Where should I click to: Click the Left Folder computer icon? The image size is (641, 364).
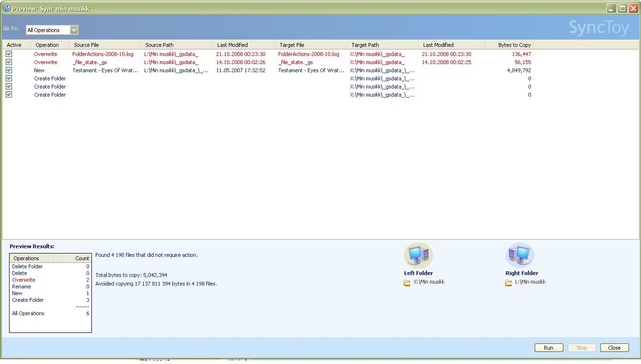[418, 255]
